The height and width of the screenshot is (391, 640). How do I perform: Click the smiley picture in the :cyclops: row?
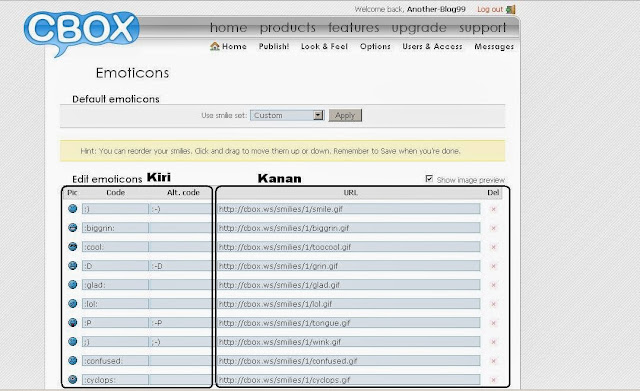click(x=73, y=380)
